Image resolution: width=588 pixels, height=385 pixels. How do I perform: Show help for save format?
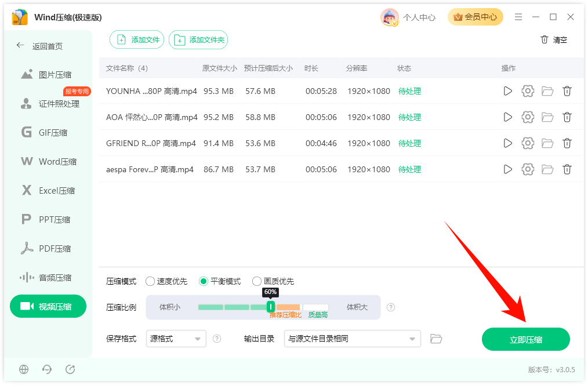[x=217, y=339]
